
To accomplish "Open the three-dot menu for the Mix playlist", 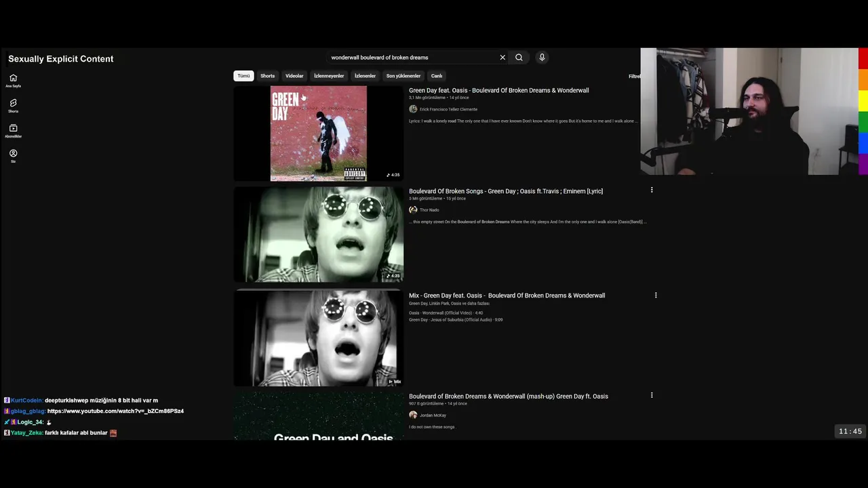I will tap(656, 295).
